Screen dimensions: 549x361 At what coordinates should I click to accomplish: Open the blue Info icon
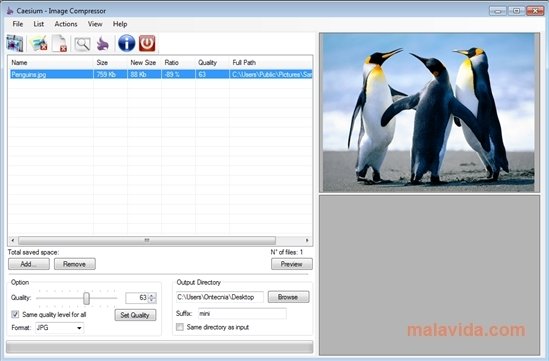coord(126,43)
